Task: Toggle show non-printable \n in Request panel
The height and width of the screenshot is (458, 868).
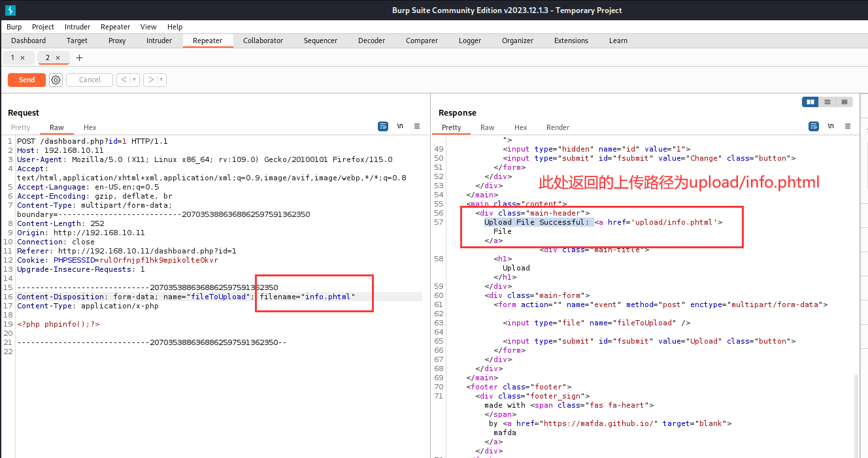Action: (x=400, y=127)
